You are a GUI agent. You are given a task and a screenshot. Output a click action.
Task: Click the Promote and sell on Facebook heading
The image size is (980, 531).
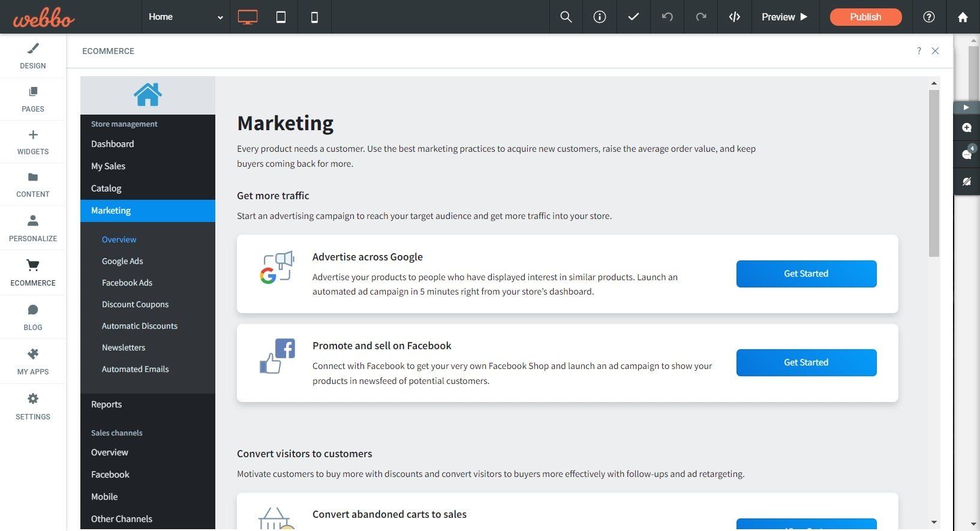[x=382, y=346]
